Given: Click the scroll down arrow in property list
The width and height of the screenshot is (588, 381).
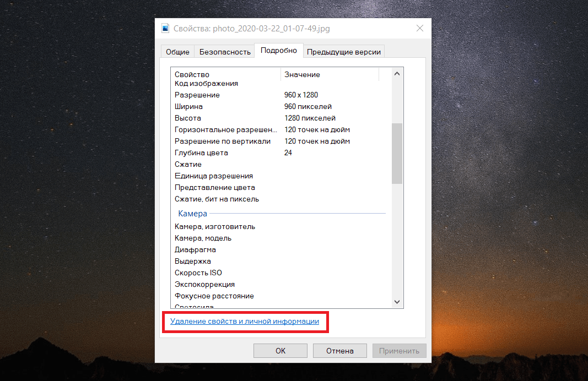Looking at the screenshot, I should (x=397, y=302).
